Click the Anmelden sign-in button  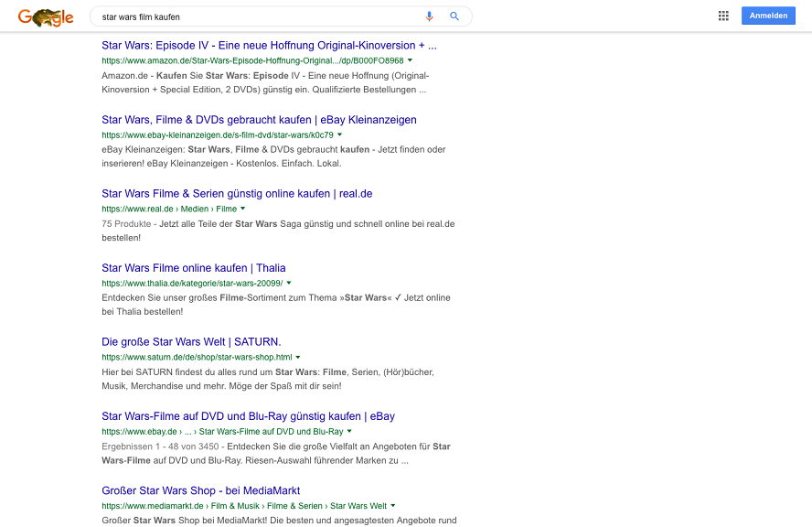click(x=768, y=16)
